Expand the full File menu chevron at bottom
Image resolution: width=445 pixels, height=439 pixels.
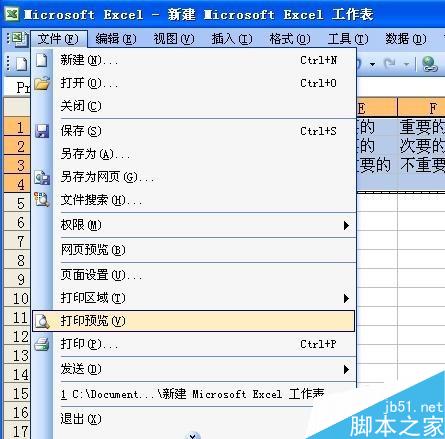[193, 436]
